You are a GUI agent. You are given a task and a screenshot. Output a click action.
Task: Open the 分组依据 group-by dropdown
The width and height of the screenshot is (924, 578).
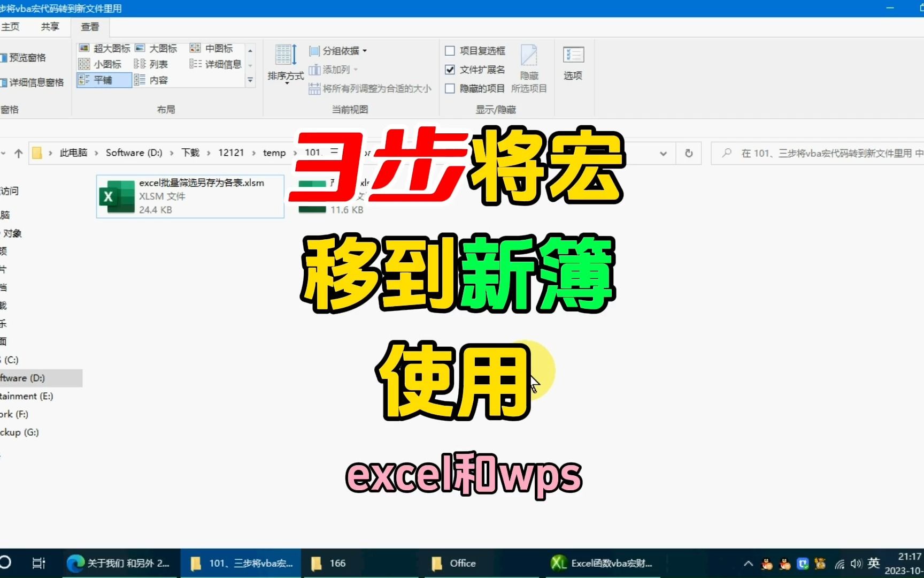click(x=337, y=50)
